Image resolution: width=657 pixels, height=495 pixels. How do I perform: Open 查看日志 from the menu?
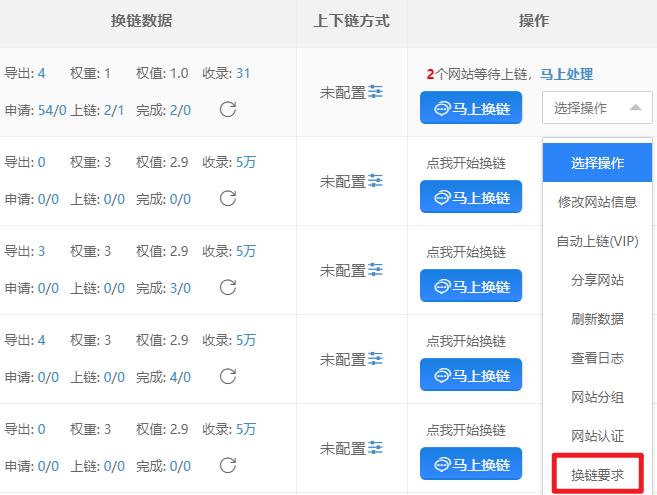[x=597, y=358]
